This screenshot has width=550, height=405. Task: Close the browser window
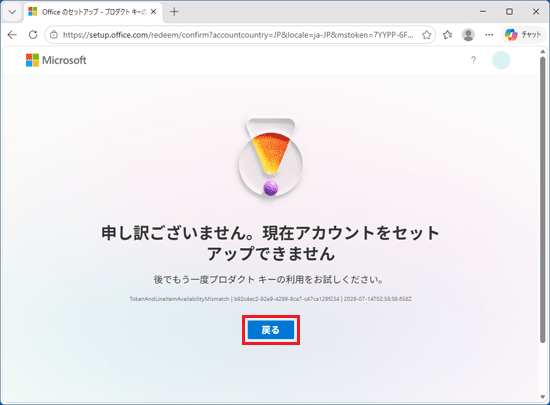(x=536, y=12)
